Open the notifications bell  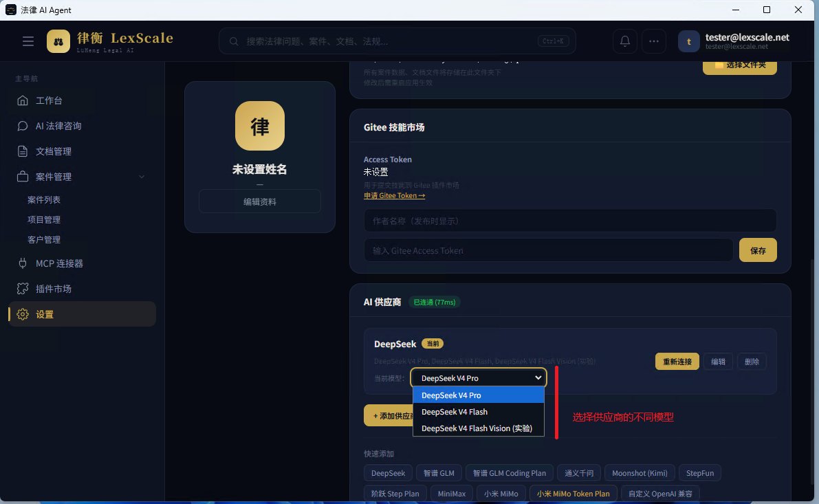tap(624, 41)
